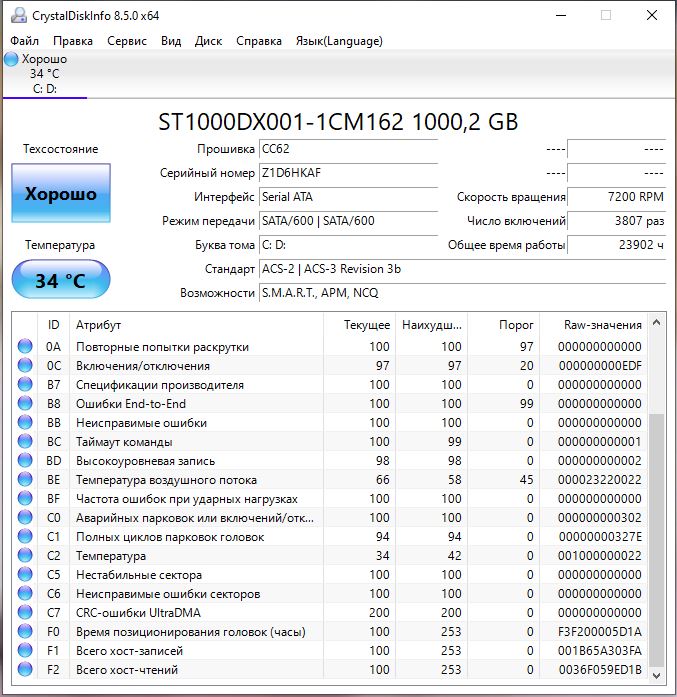Click the Хорошо health status button
This screenshot has height=697, width=677.
(61, 193)
